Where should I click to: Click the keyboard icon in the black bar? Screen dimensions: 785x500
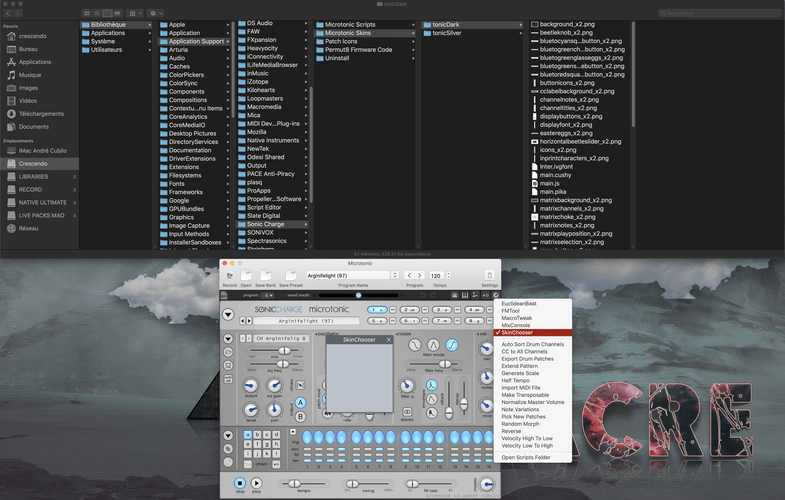tap(465, 295)
